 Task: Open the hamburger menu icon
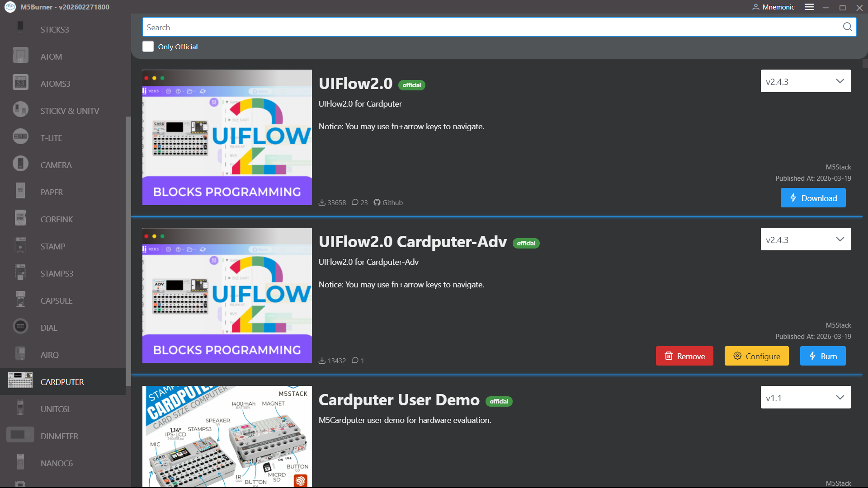809,7
